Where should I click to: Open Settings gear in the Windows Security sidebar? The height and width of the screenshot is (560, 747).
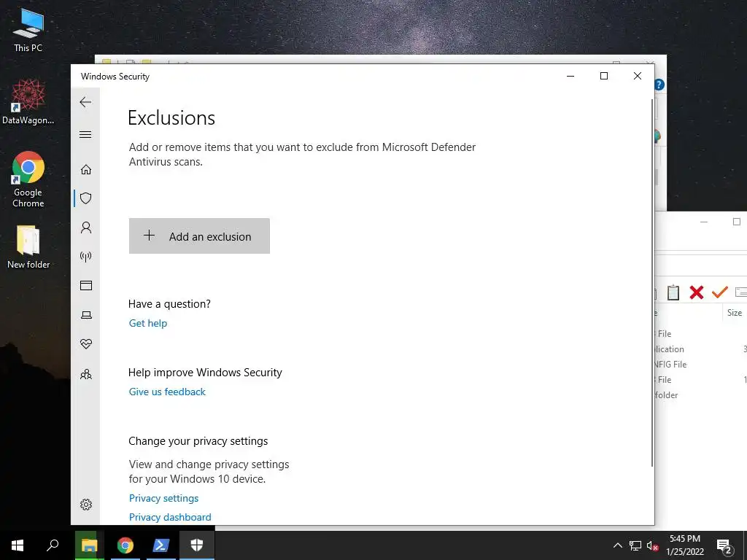pos(86,505)
